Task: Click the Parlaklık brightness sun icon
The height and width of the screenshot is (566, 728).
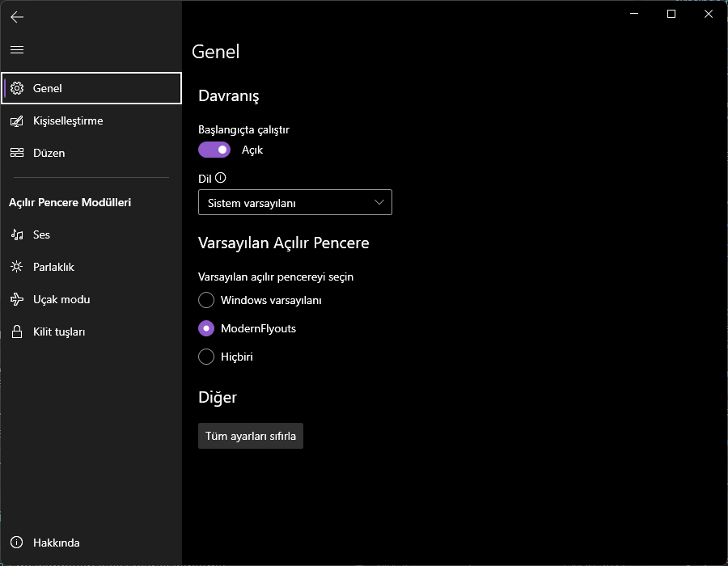Action: pyautogui.click(x=17, y=267)
